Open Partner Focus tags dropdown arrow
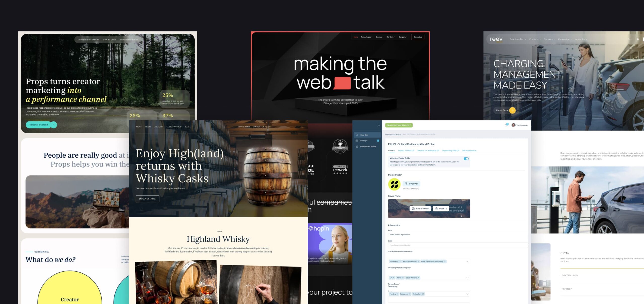Screen dimensions: 644x304 pyautogui.click(x=467, y=294)
